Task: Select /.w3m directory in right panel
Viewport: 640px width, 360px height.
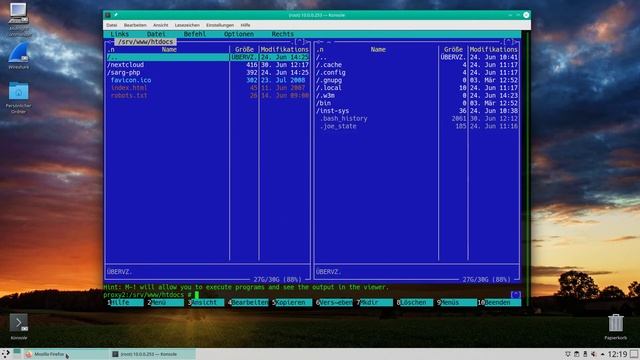Action: pyautogui.click(x=417, y=96)
